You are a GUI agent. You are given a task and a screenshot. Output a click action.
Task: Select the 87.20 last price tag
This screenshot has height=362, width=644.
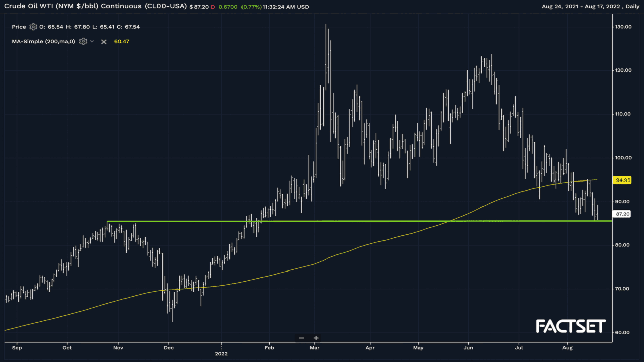click(x=623, y=214)
